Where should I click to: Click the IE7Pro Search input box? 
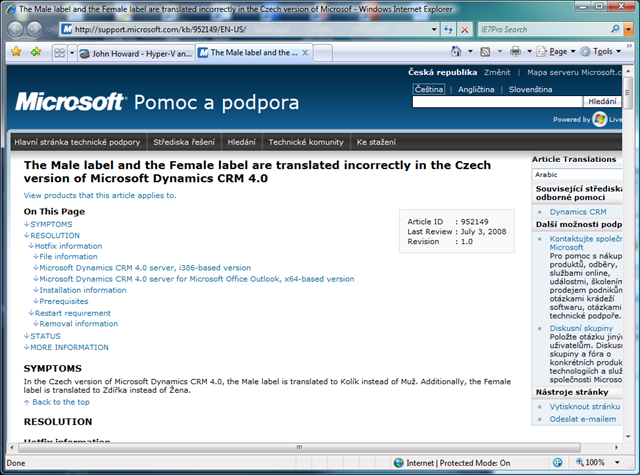[x=544, y=29]
